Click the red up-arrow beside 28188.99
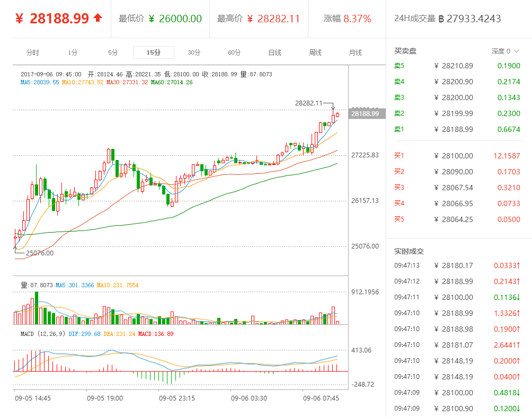Screen dimensions: 532x417 click(x=97, y=17)
